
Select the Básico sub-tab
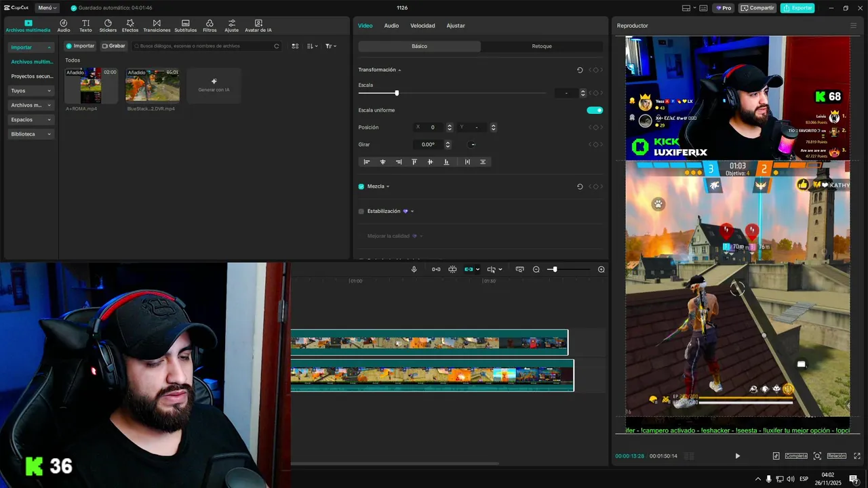click(419, 46)
